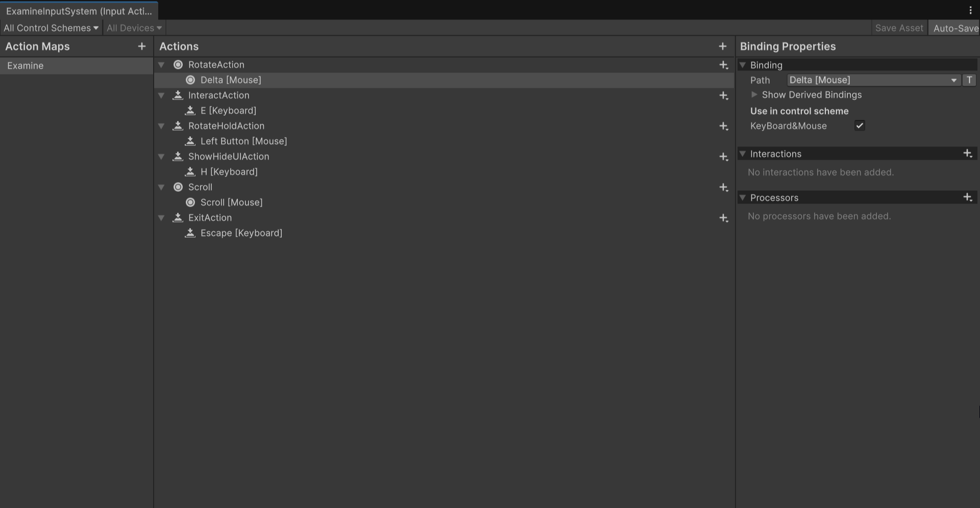Click the Scroll [Mouse] binding icon
Viewport: 980px width, 508px height.
[190, 202]
